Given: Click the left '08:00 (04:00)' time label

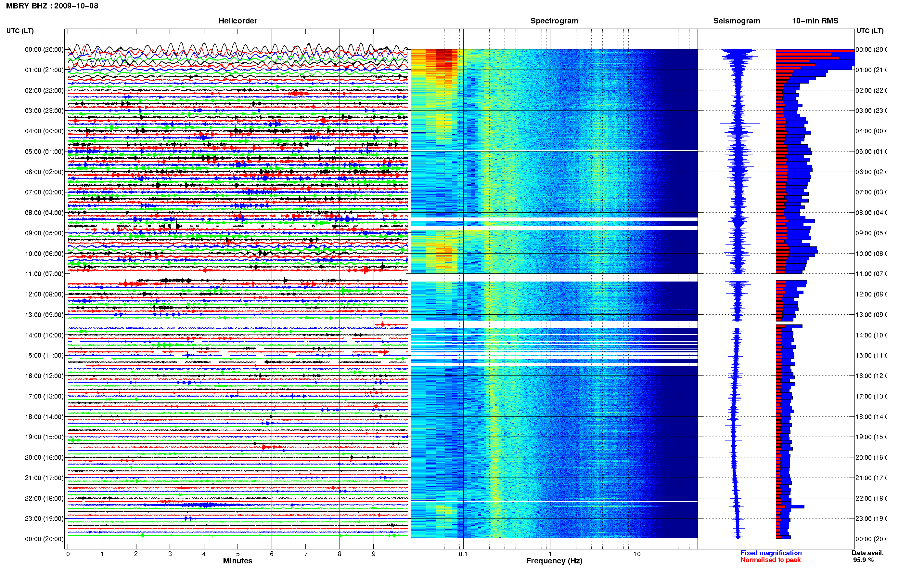Looking at the screenshot, I should 44,213.
